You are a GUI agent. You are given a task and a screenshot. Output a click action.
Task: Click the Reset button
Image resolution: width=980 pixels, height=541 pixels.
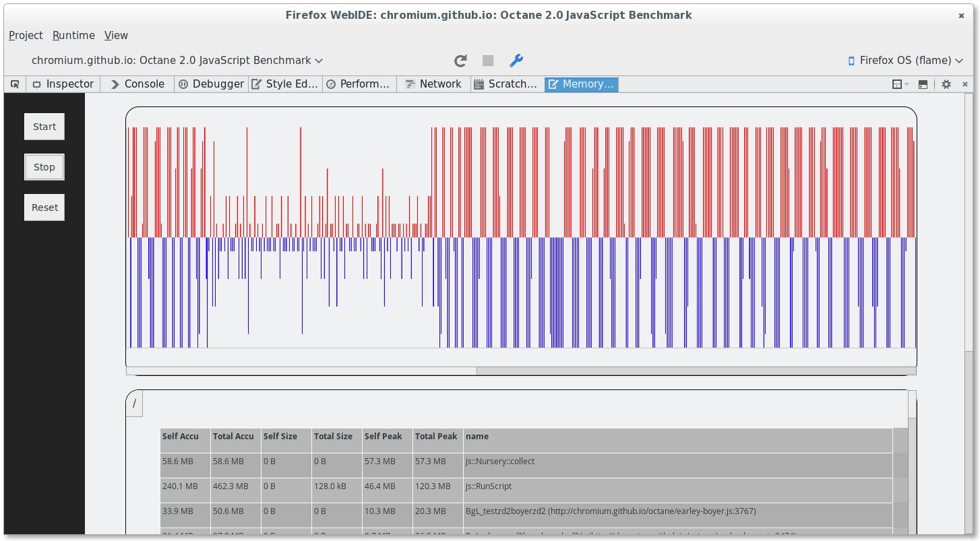44,208
